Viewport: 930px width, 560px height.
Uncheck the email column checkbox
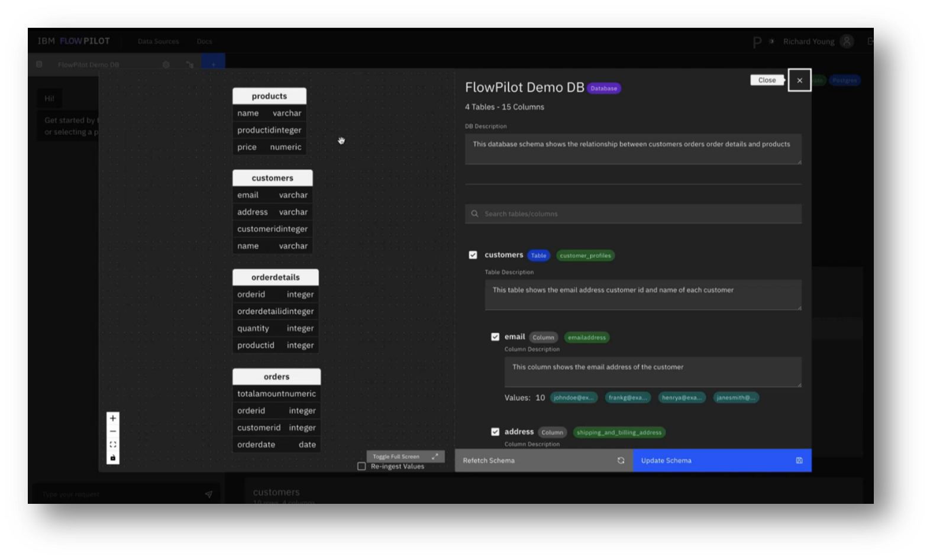click(x=495, y=337)
